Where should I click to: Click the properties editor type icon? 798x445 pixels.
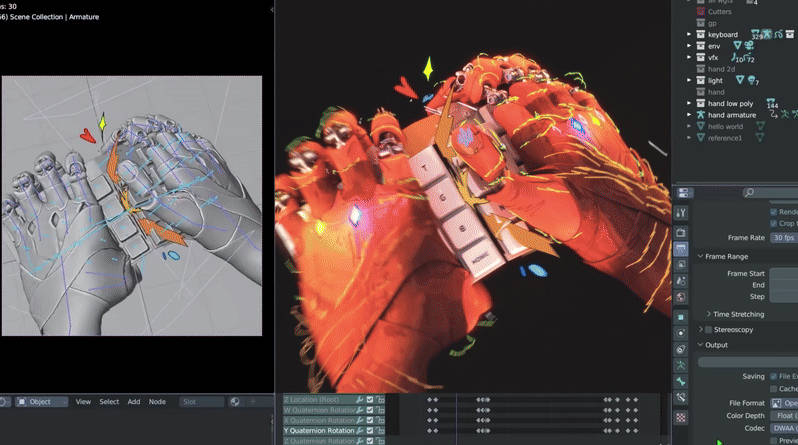pos(683,192)
